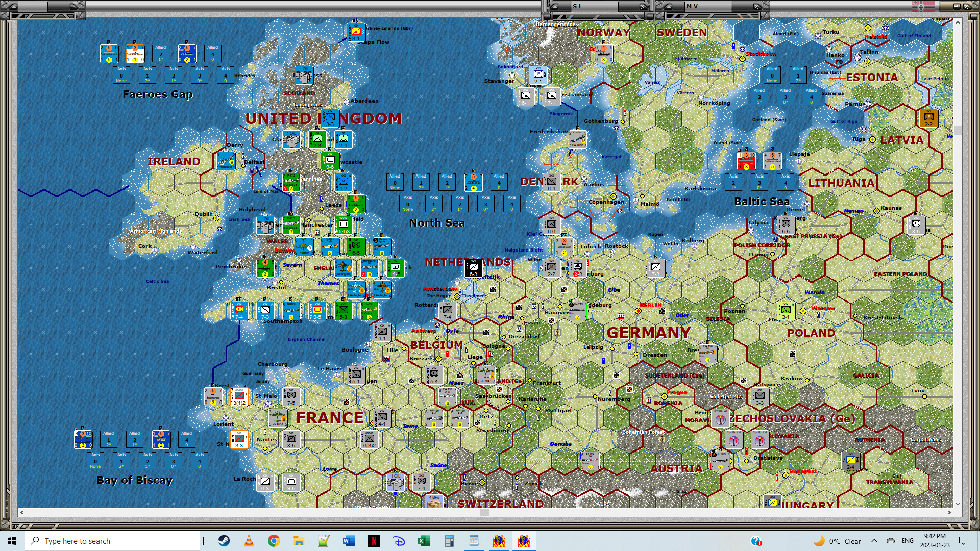Screen dimensions: 980x551
Task: Open the notification center icon
Action: point(963,541)
